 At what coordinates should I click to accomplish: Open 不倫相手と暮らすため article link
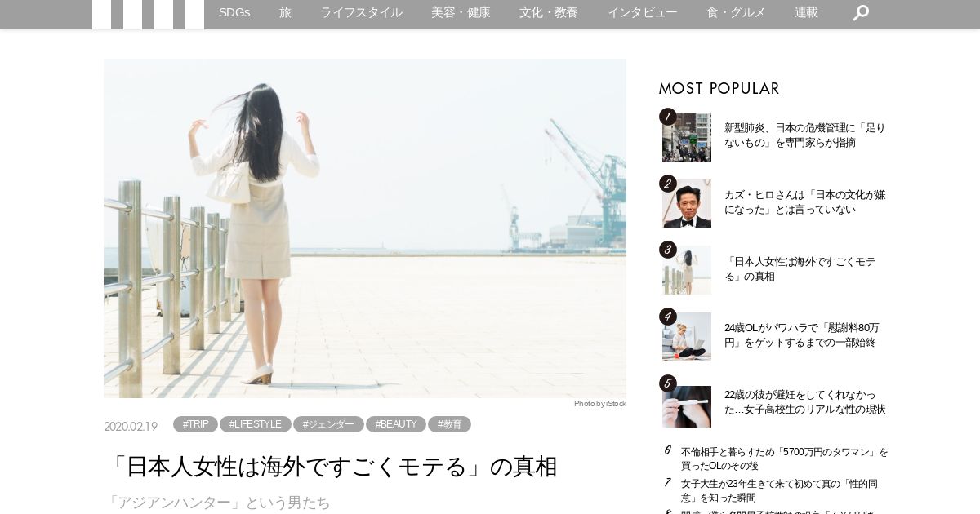point(784,459)
